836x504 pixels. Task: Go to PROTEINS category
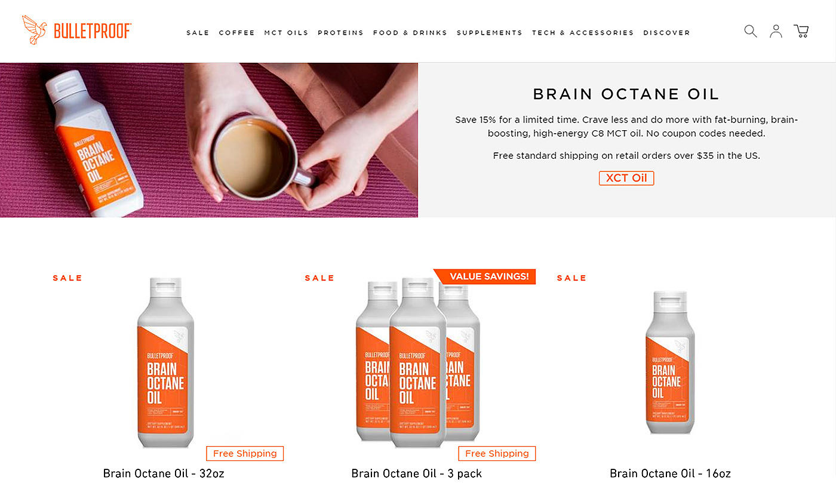point(340,33)
